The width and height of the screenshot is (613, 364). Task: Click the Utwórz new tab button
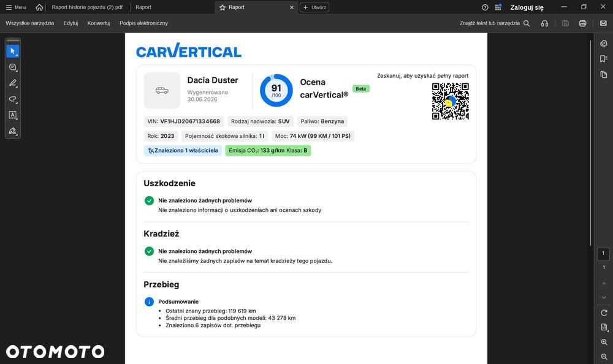[x=314, y=7]
